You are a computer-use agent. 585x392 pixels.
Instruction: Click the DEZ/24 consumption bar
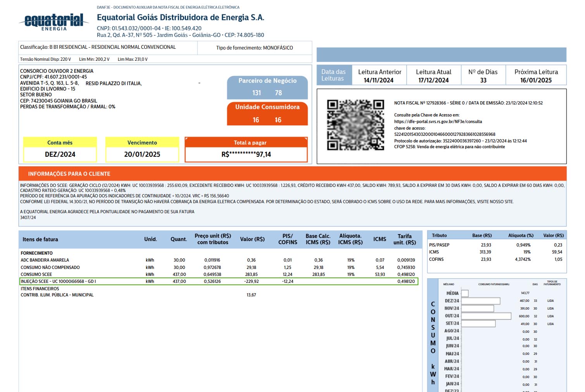[x=480, y=301]
